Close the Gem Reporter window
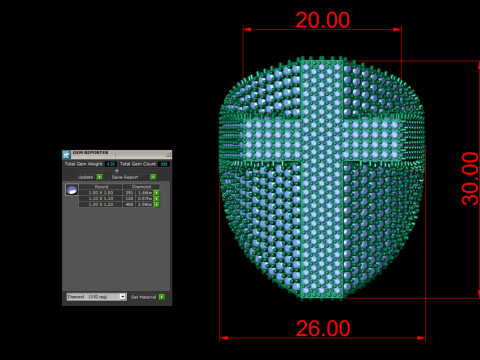Viewport: 480px width, 360px height. pos(168,154)
